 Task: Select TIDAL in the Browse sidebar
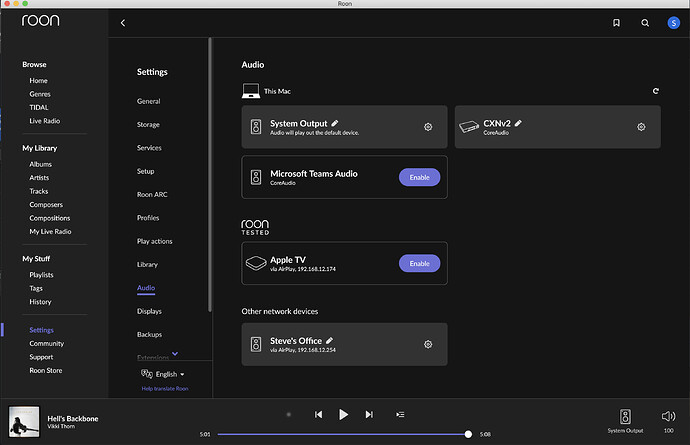(39, 106)
